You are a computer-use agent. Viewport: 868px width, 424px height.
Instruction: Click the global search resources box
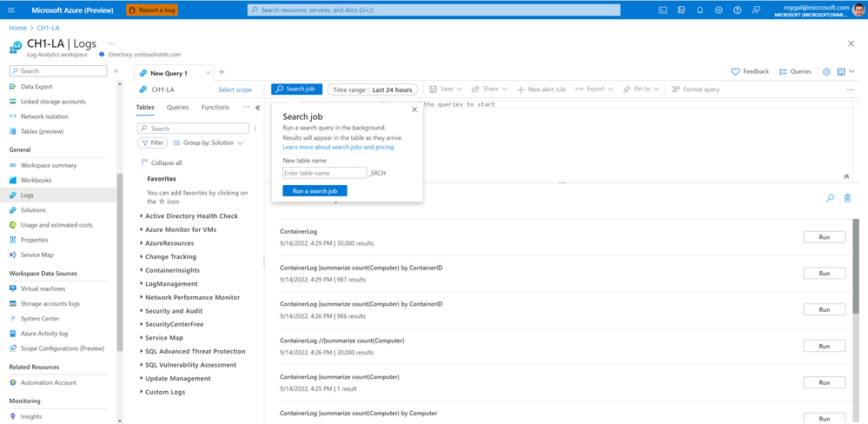pyautogui.click(x=434, y=10)
